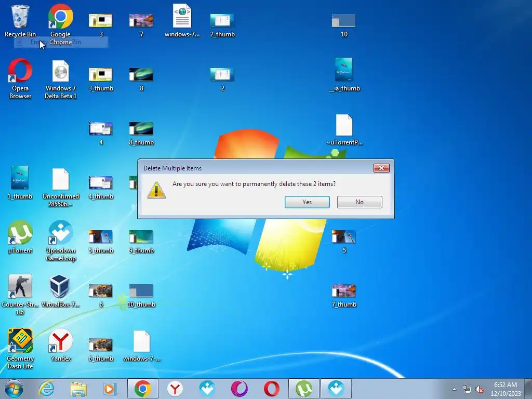Select the image file named 7
532x399 pixels.
coord(141,25)
